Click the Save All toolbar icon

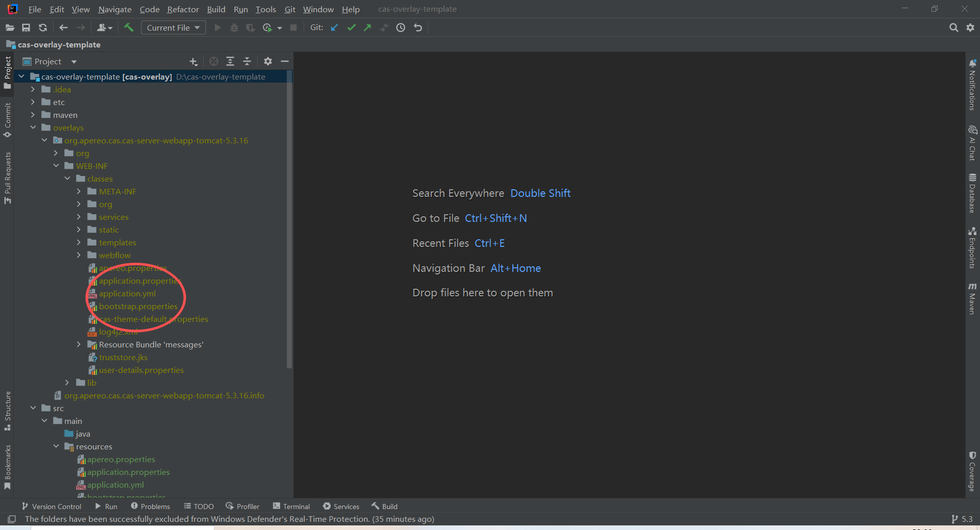click(x=26, y=28)
